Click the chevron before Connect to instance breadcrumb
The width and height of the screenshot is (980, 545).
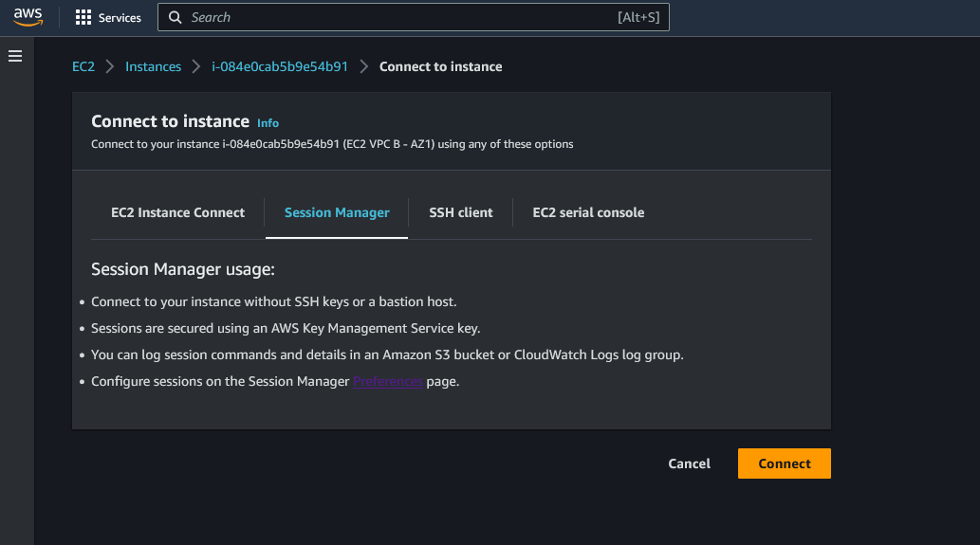click(363, 66)
